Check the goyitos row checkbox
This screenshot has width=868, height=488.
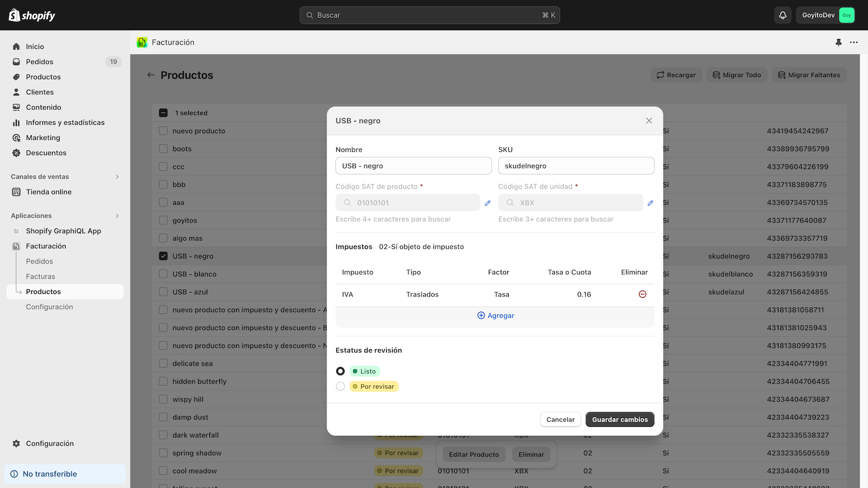click(x=163, y=220)
